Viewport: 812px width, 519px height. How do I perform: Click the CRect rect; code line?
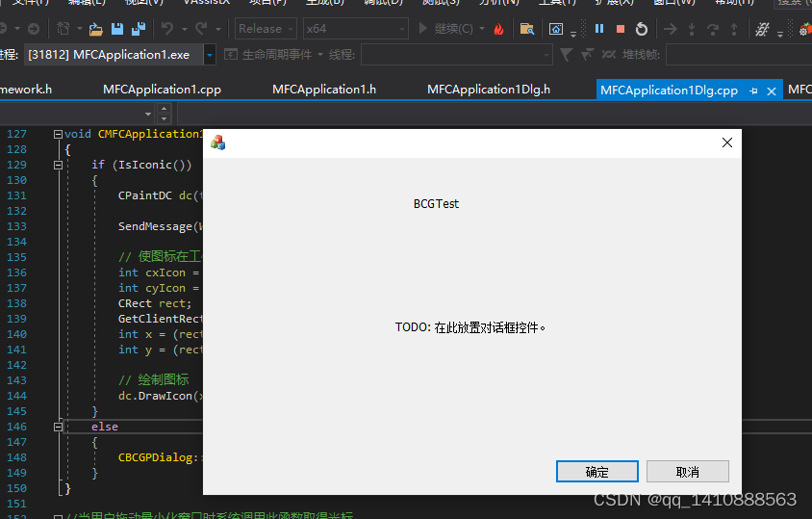pyautogui.click(x=154, y=303)
